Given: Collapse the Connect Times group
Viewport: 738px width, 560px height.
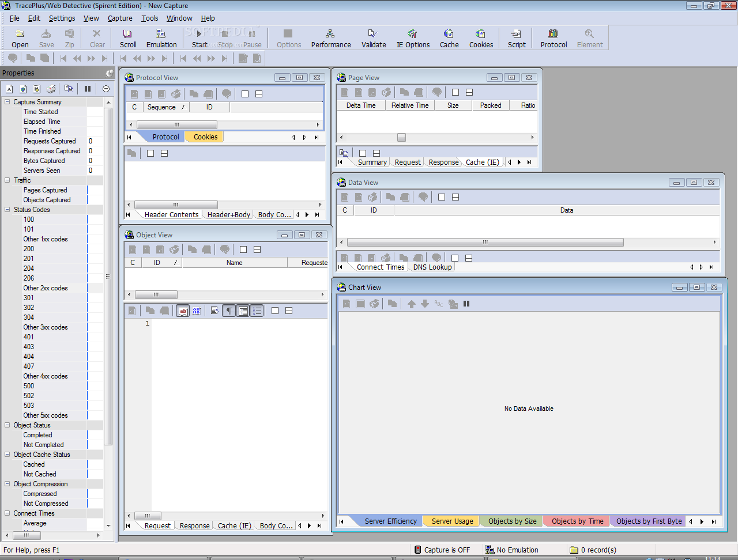Looking at the screenshot, I should pyautogui.click(x=7, y=513).
